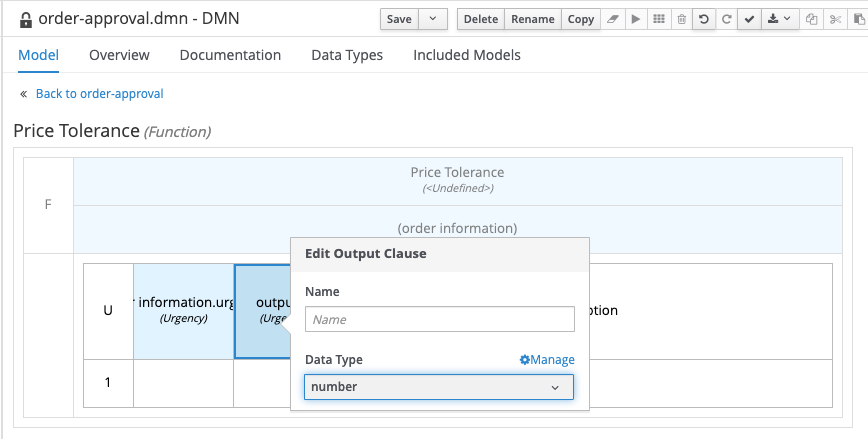Click the Rename button
The height and width of the screenshot is (439, 868).
pyautogui.click(x=533, y=19)
